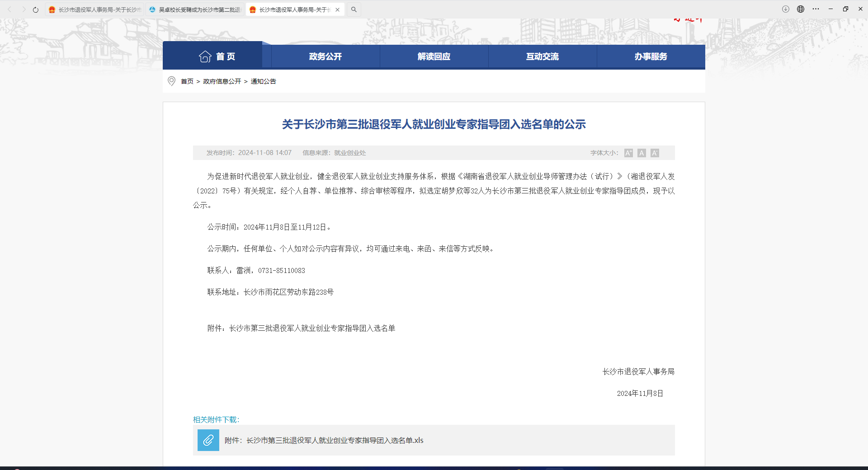
Task: Open the 首页 navigation item
Action: 217,56
